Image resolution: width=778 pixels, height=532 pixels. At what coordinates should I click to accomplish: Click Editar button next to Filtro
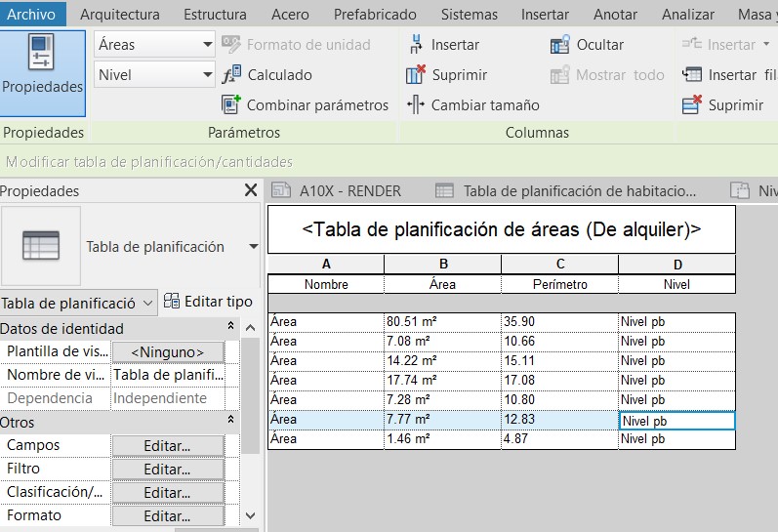[167, 469]
